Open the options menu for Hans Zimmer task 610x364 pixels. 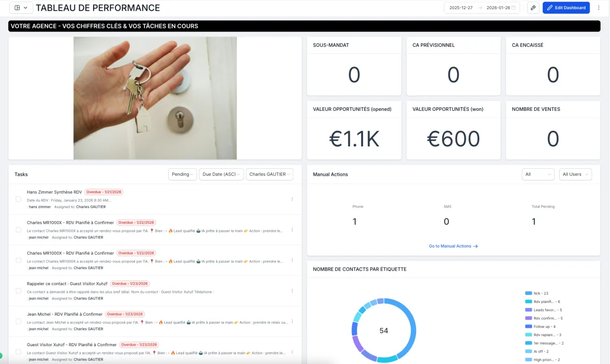point(292,199)
